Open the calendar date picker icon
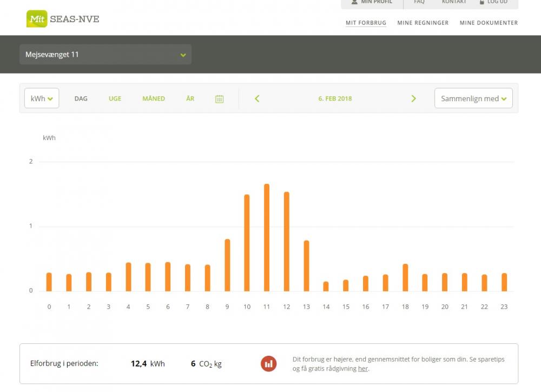 pos(219,99)
